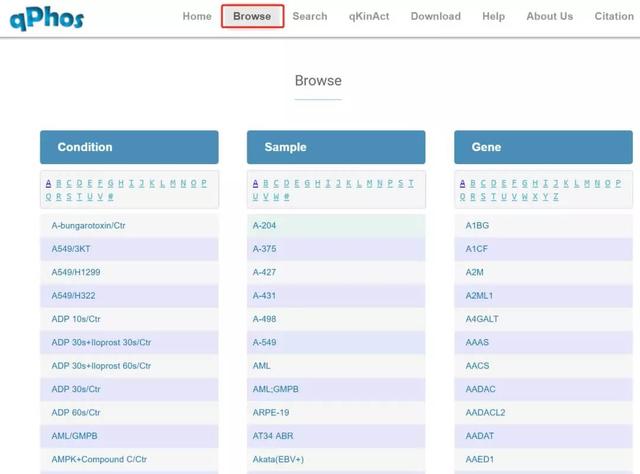This screenshot has width=640, height=474.
Task: Select the A1BG gene
Action: click(477, 226)
